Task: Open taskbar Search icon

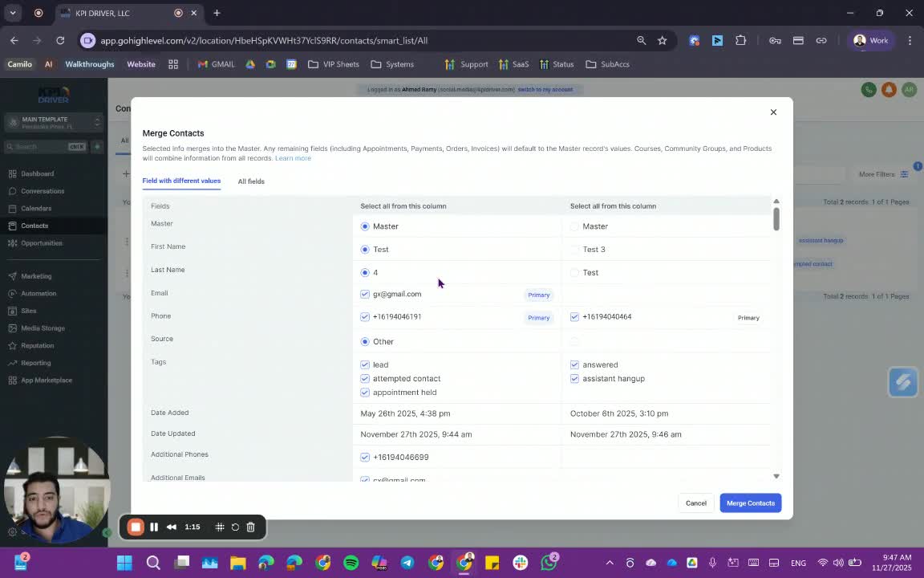Action: pos(153,563)
